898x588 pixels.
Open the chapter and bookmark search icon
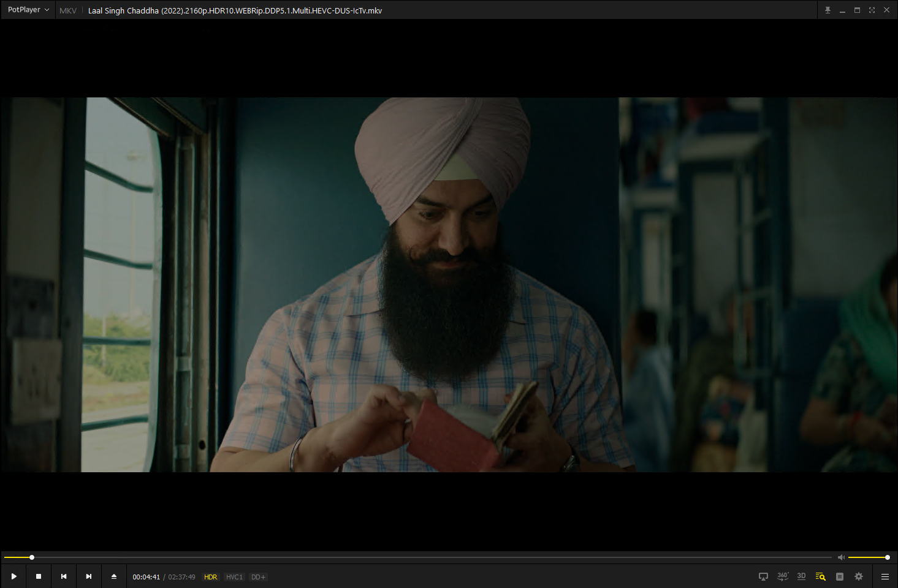821,576
